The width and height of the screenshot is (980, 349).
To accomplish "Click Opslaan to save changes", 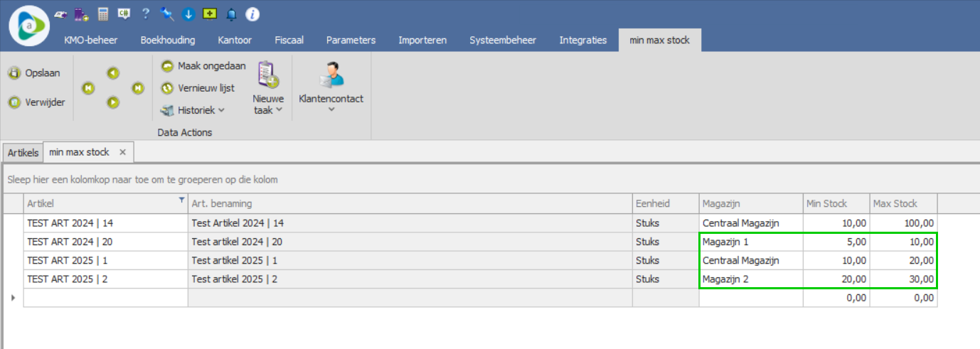I will 35,73.
